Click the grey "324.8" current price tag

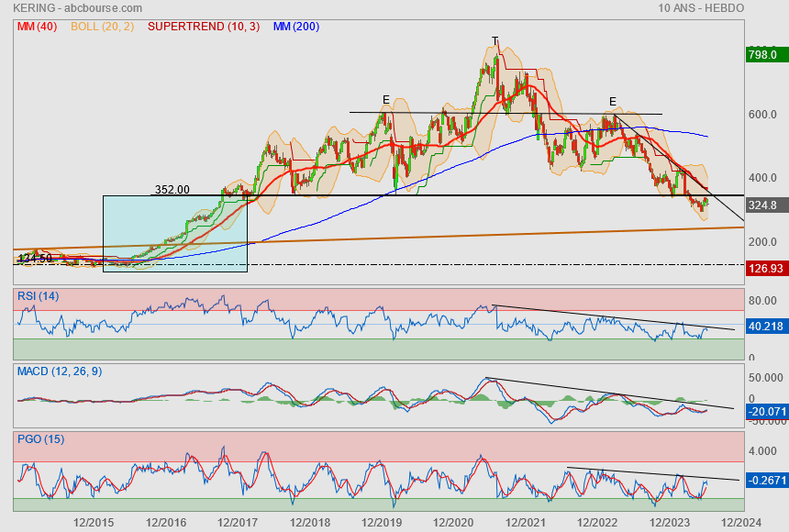pos(767,205)
